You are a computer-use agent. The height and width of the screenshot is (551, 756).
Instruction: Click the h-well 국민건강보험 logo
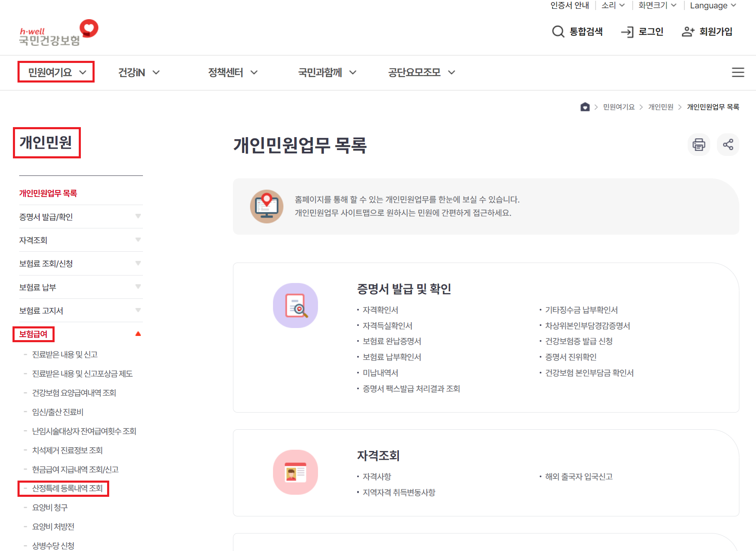(59, 33)
